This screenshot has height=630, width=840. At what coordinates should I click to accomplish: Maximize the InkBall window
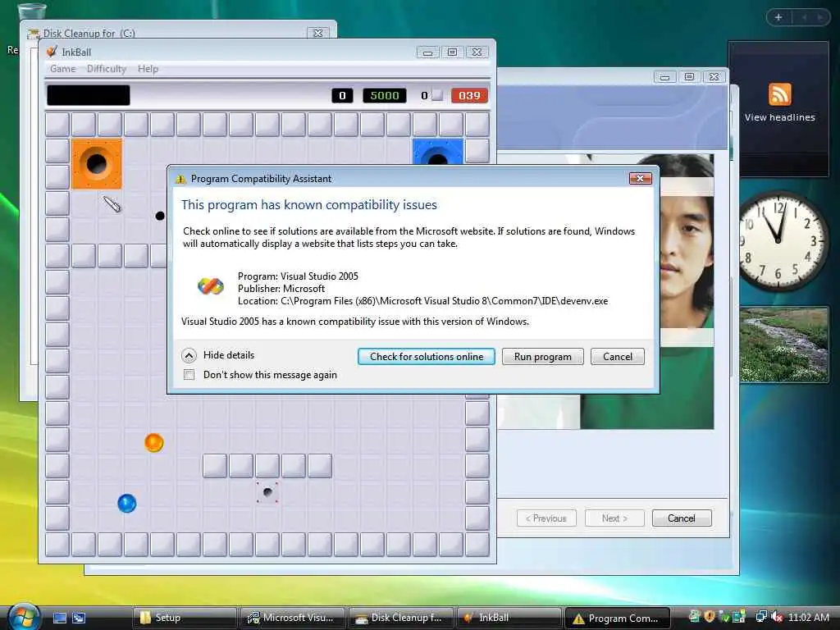pos(452,52)
